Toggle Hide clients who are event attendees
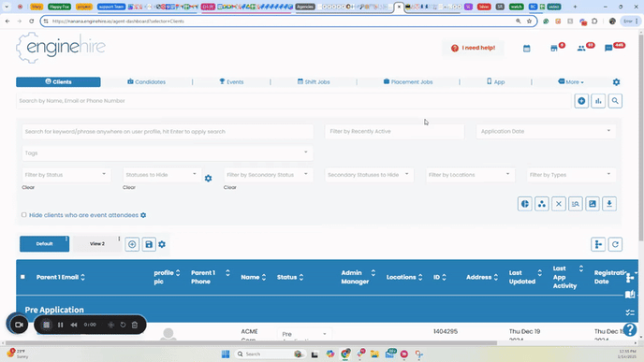 [x=23, y=215]
